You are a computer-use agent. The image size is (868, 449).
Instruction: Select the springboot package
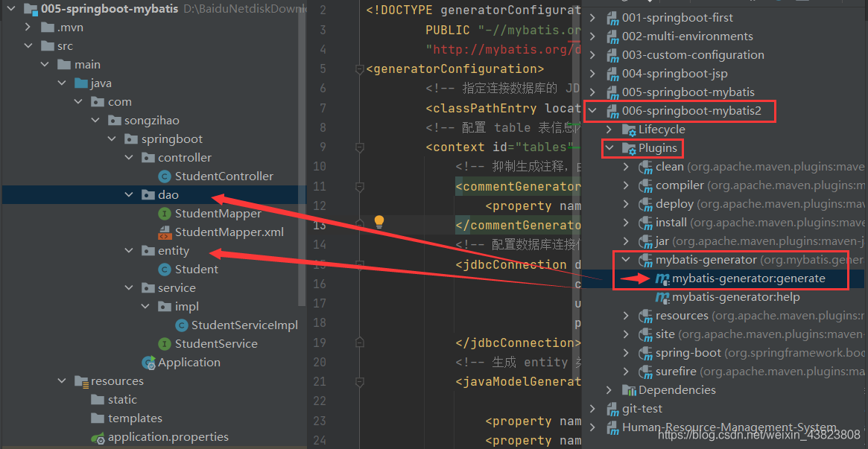click(x=171, y=138)
